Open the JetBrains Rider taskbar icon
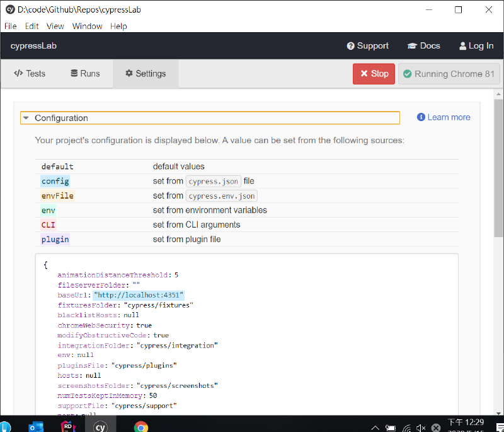This screenshot has height=432, width=504. coord(67,426)
